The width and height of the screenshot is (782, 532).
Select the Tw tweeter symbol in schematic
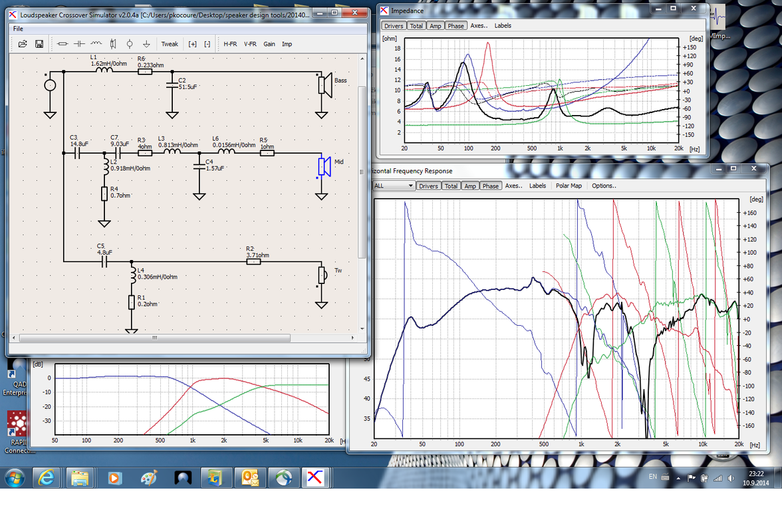point(322,275)
